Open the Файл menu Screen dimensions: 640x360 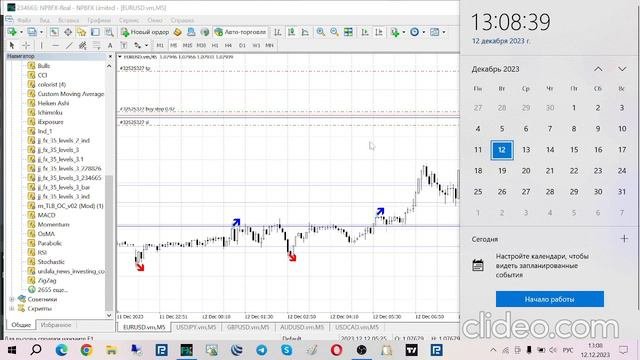(24, 20)
